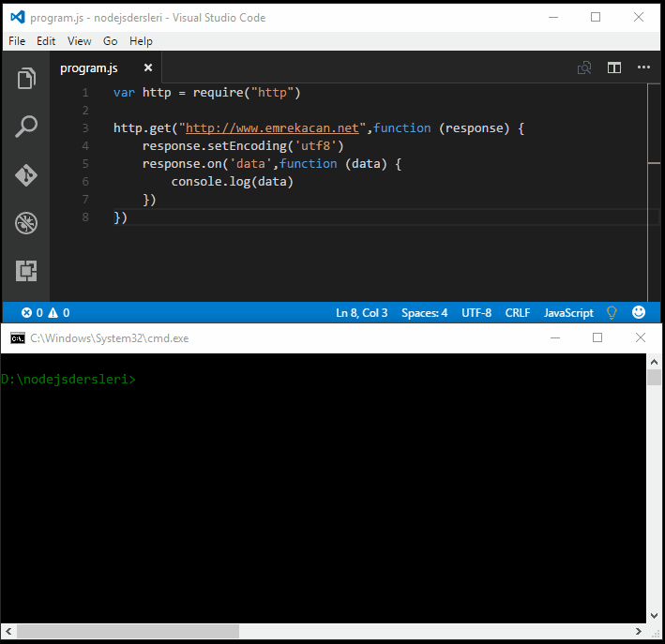Click the feedback smiley icon

pyautogui.click(x=639, y=312)
